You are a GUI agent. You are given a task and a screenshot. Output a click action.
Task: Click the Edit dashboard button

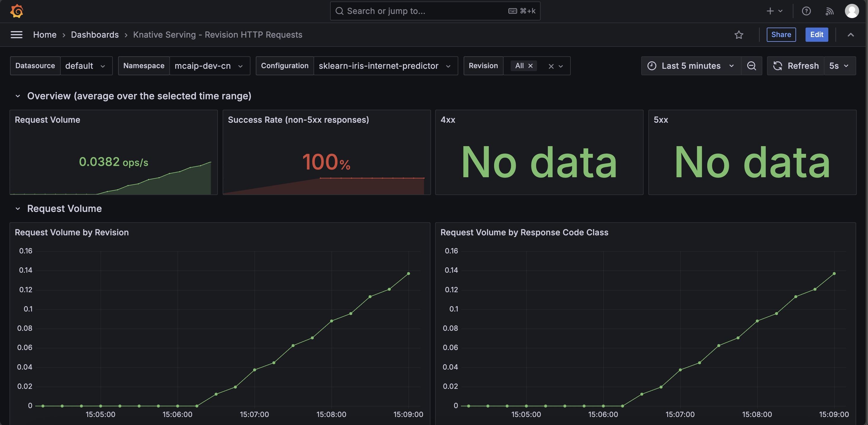click(x=816, y=35)
